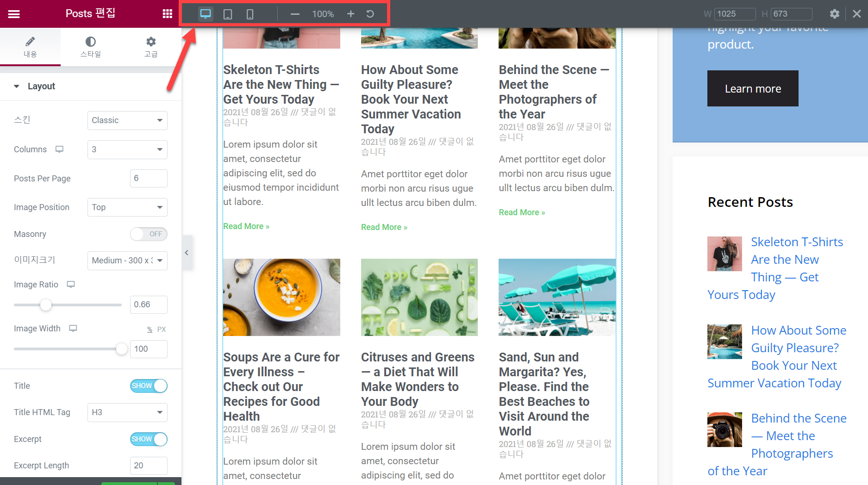Click the Excerpt Length field
Screen dimensions: 868x485
click(149, 466)
